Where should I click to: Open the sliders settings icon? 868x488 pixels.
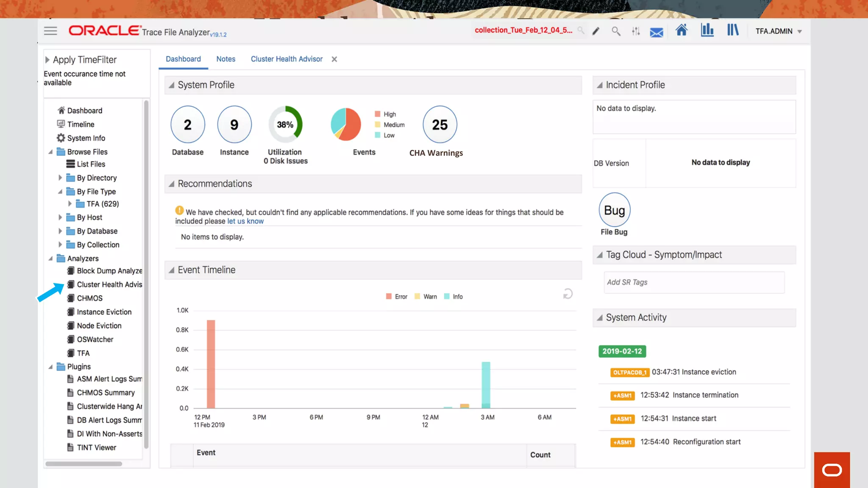(x=636, y=31)
